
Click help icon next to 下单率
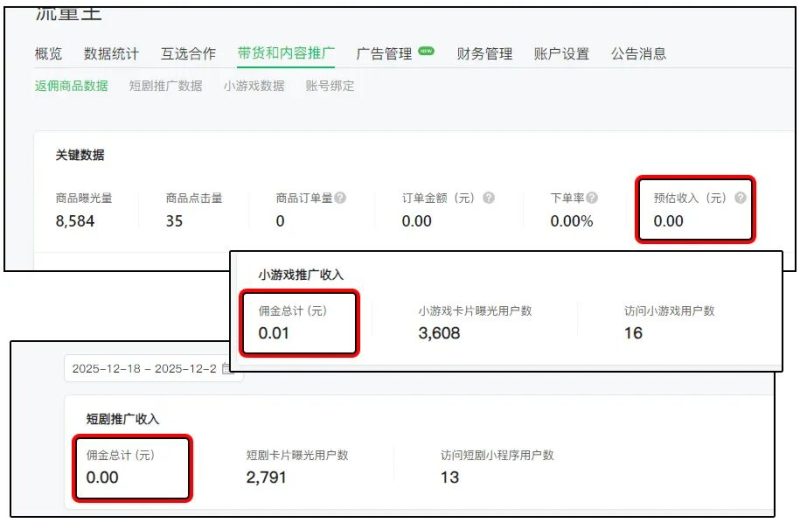point(592,197)
